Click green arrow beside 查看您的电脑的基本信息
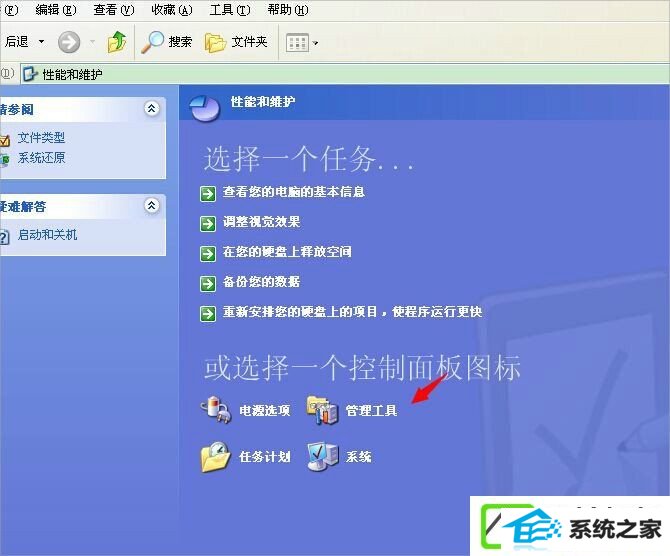 pos(208,194)
